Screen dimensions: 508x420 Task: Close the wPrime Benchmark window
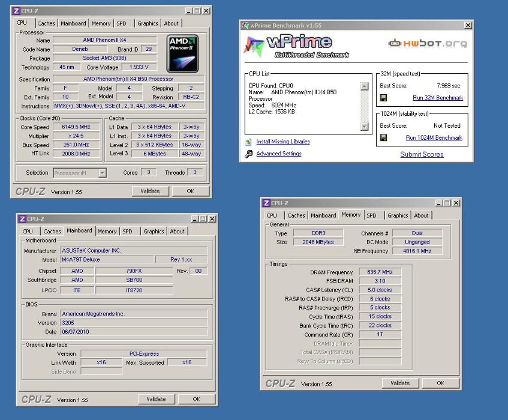coord(468,25)
